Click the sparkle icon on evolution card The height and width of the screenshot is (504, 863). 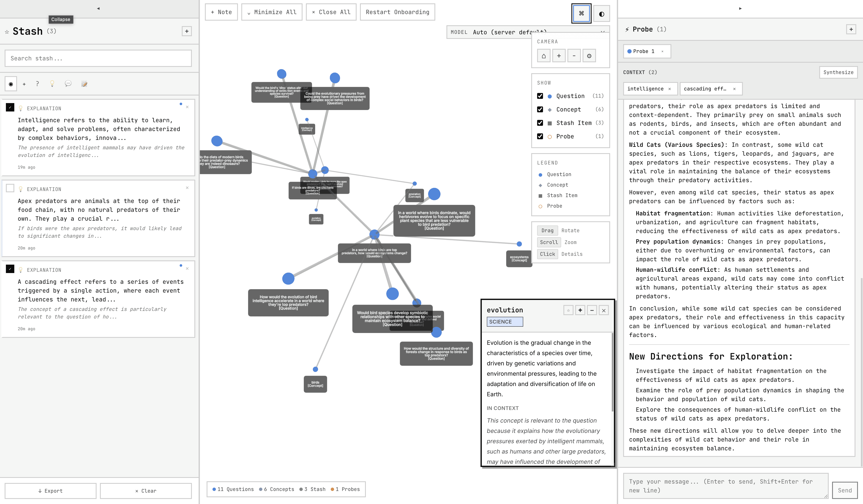point(580,310)
